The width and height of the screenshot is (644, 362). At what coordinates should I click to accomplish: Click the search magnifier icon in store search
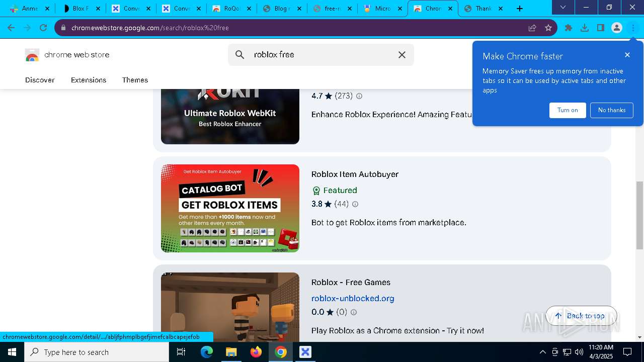240,54
